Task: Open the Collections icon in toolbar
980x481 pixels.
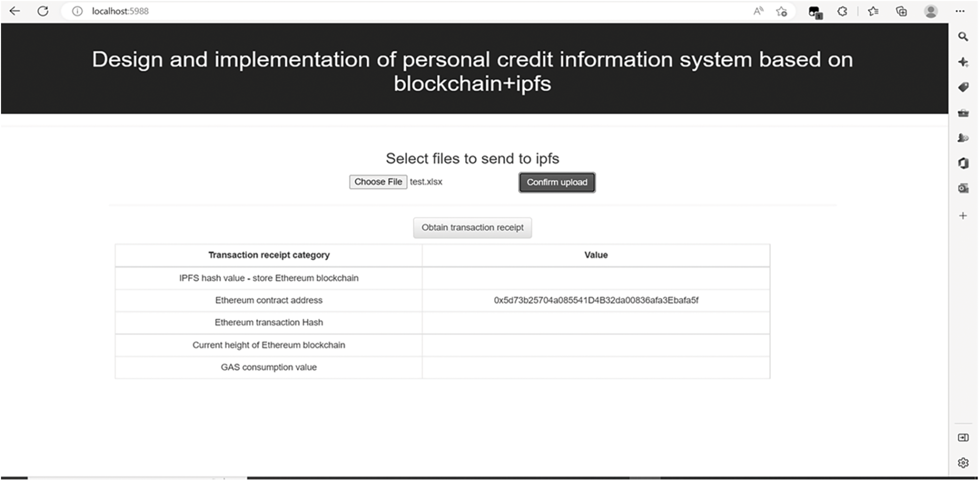Action: (x=901, y=11)
